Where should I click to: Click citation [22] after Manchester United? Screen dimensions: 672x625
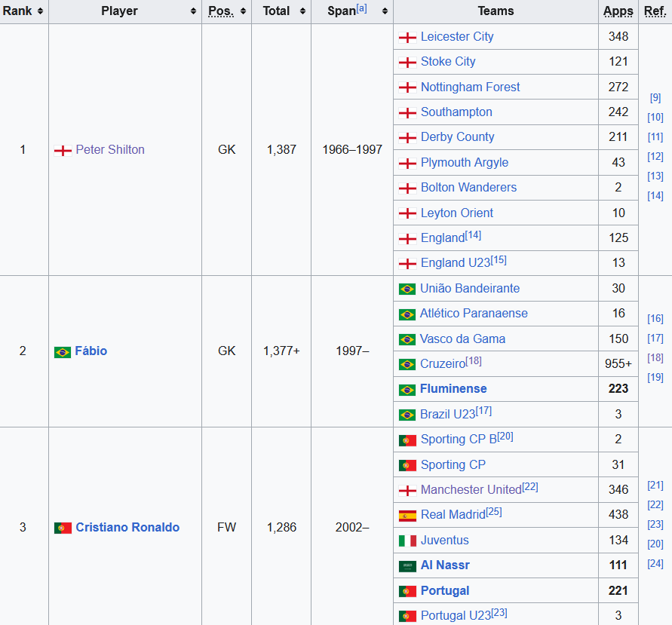click(530, 487)
